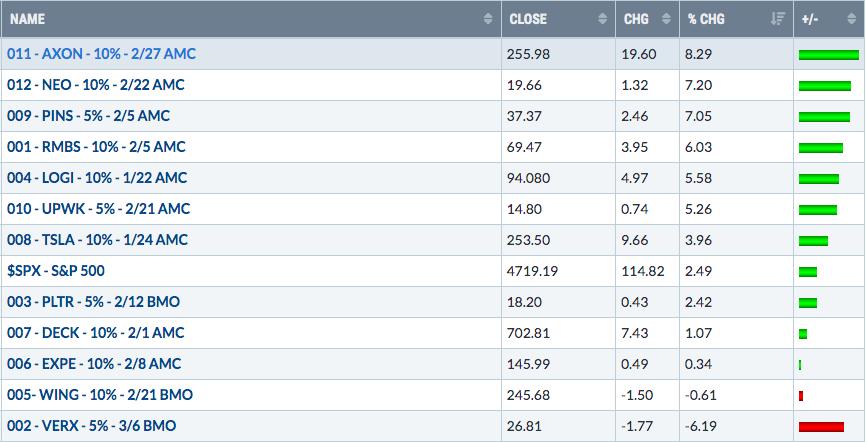
Task: Open 012 - NEO symbol link
Action: (x=96, y=85)
